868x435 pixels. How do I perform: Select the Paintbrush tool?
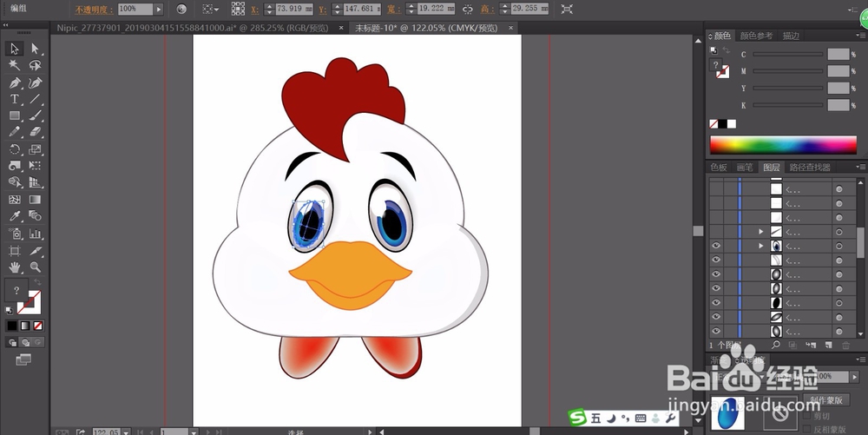35,115
